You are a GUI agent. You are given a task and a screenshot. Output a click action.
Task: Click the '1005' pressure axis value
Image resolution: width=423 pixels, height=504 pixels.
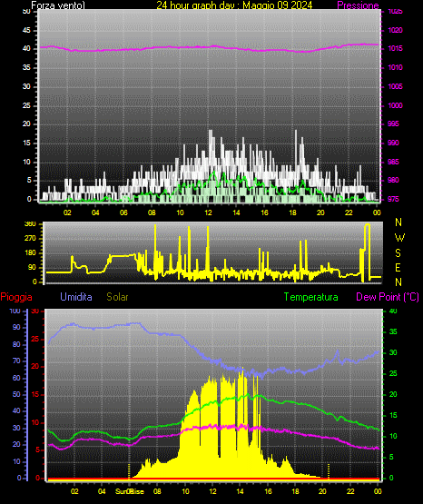396,86
